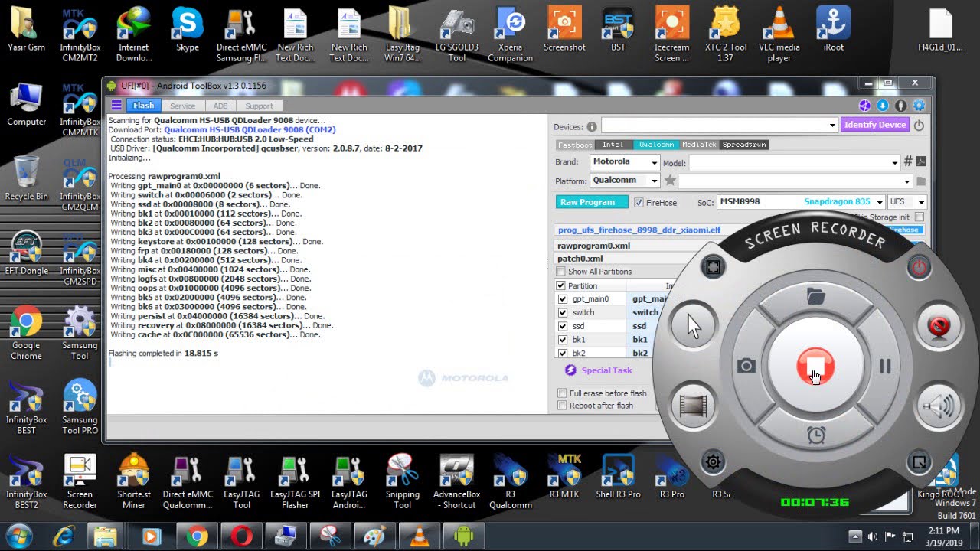Screen dimensions: 980x551
Task: Click the favorite star icon beside Platform
Action: click(670, 181)
